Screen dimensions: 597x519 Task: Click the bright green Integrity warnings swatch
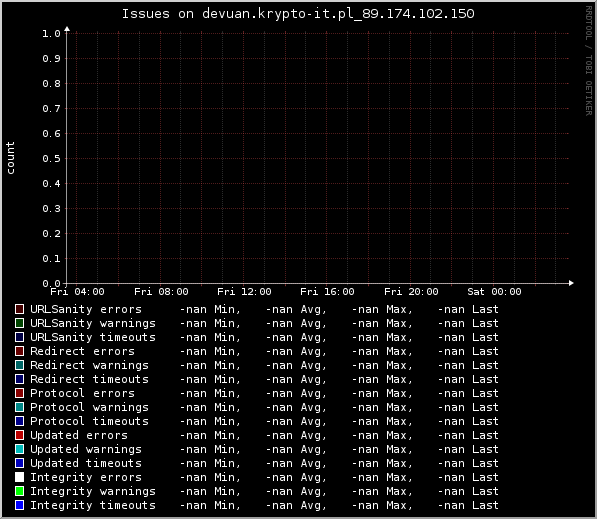coord(19,491)
